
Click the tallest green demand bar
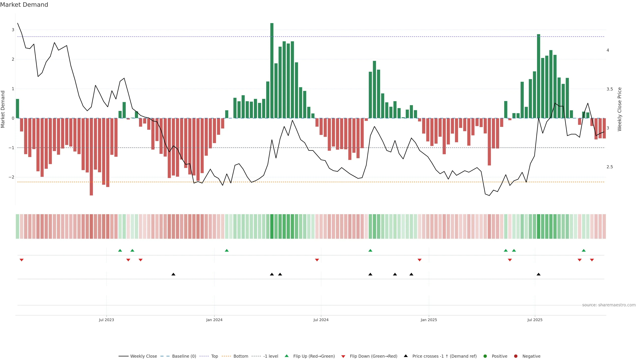272,70
